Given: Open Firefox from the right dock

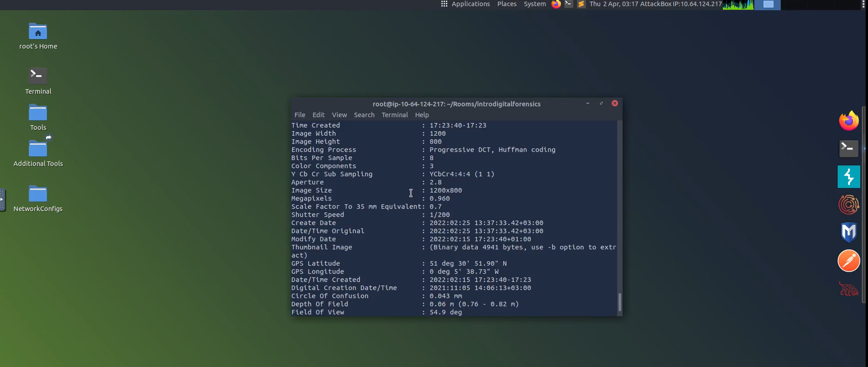Looking at the screenshot, I should tap(849, 121).
